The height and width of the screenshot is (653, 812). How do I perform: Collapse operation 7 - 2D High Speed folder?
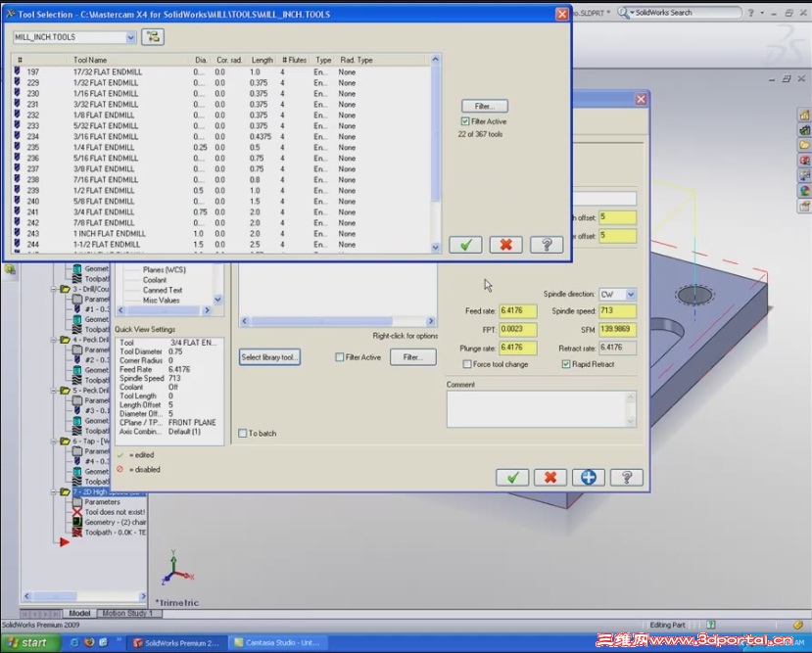pos(54,492)
